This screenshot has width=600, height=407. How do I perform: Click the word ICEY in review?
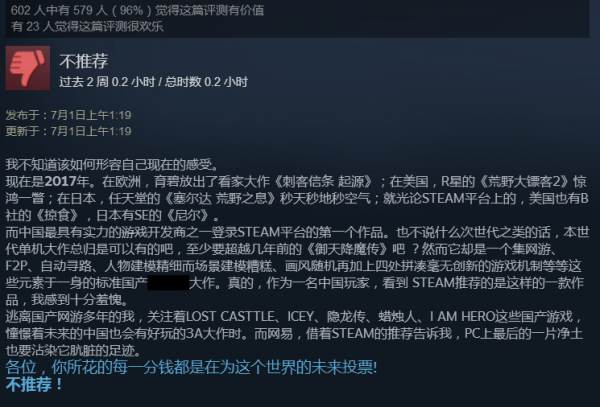[x=300, y=316]
